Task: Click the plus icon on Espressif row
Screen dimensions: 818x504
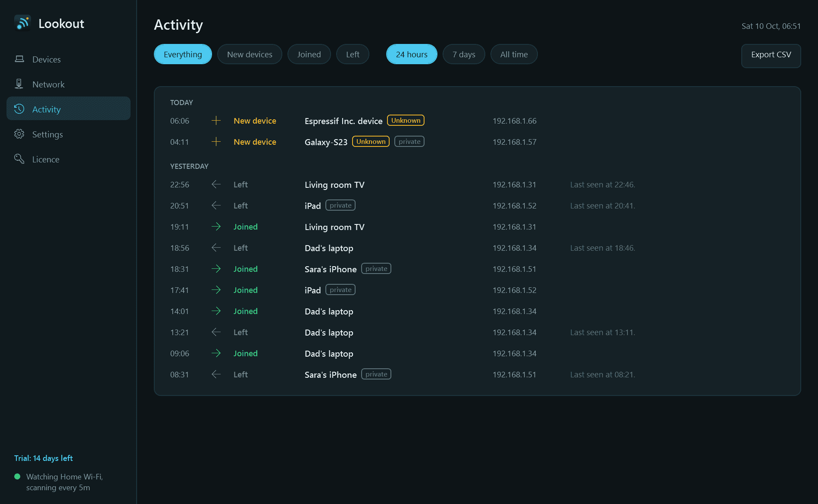Action: click(x=216, y=121)
